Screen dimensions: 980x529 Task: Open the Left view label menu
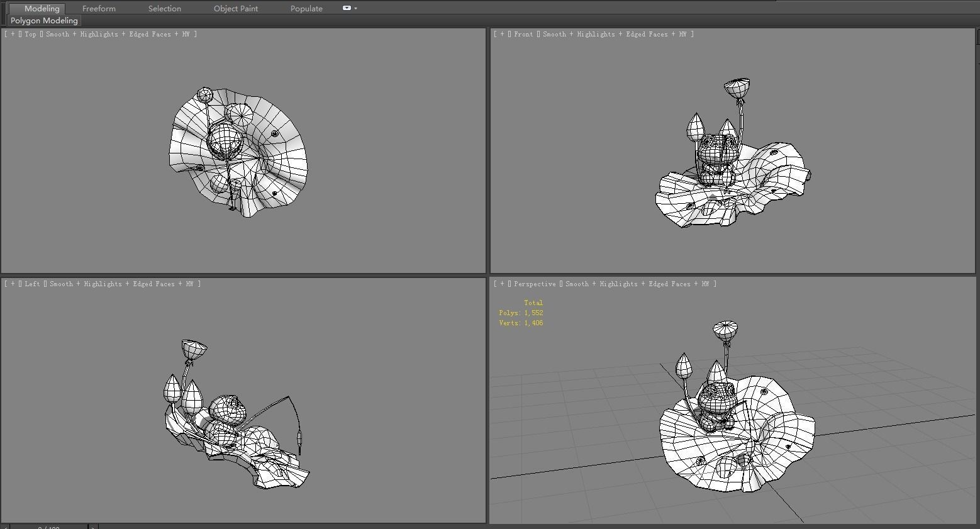tap(32, 284)
